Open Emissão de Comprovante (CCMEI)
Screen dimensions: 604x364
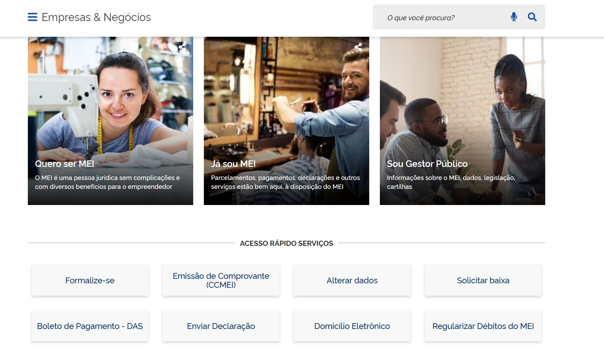(221, 280)
